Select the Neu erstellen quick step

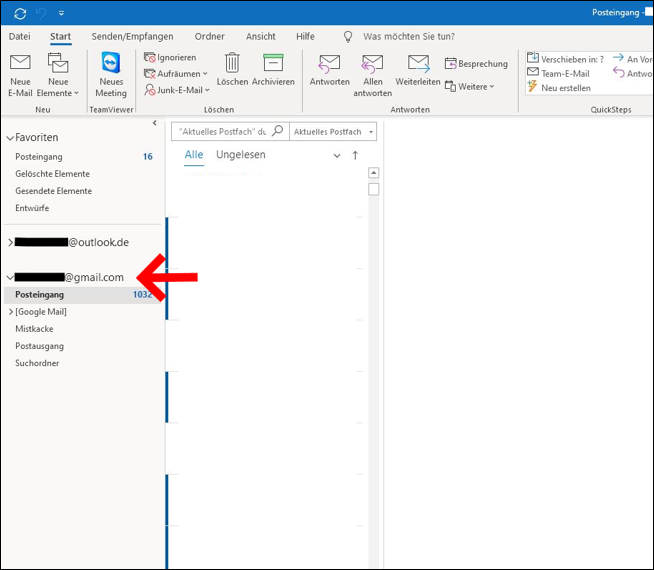click(x=559, y=88)
